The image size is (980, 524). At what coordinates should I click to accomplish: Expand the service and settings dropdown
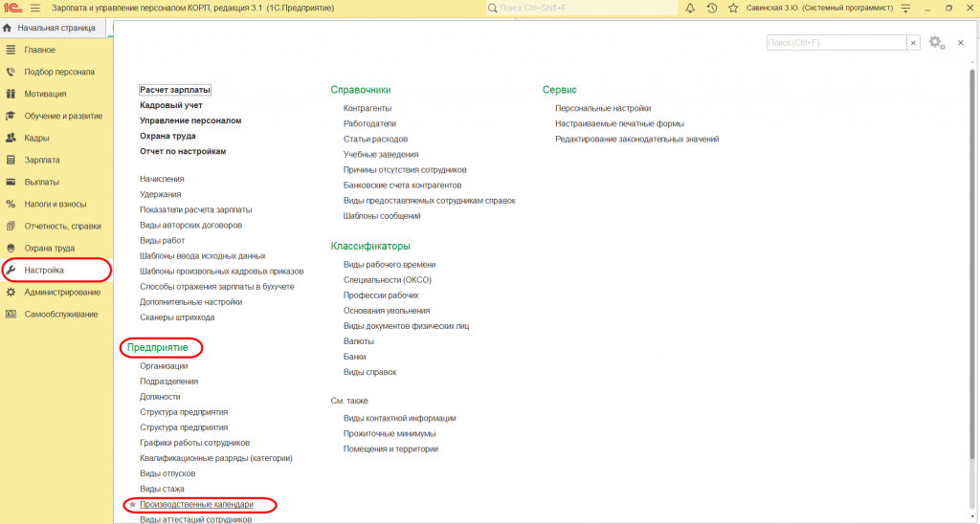905,8
